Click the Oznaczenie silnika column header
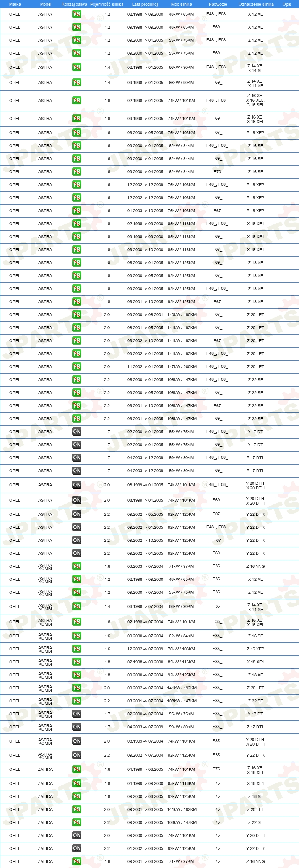The height and width of the screenshot is (868, 299). point(256,4)
